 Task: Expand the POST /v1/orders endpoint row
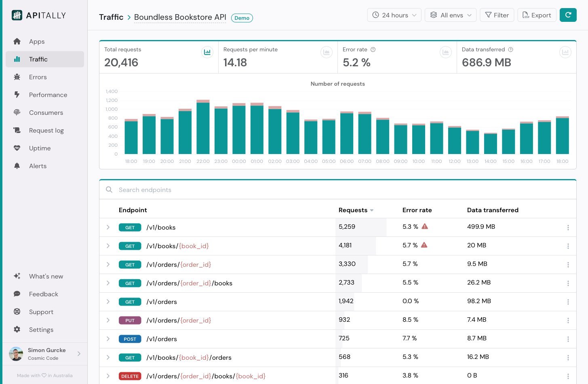point(108,339)
